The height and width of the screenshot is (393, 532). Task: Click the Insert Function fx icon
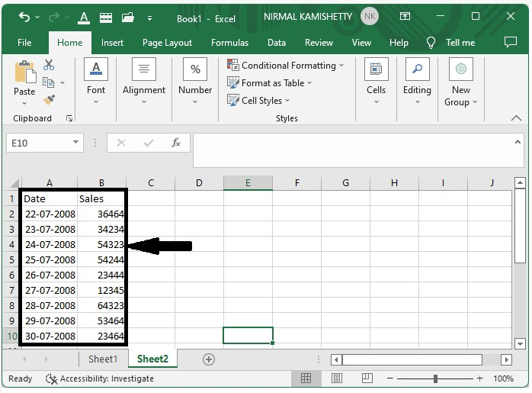[176, 143]
